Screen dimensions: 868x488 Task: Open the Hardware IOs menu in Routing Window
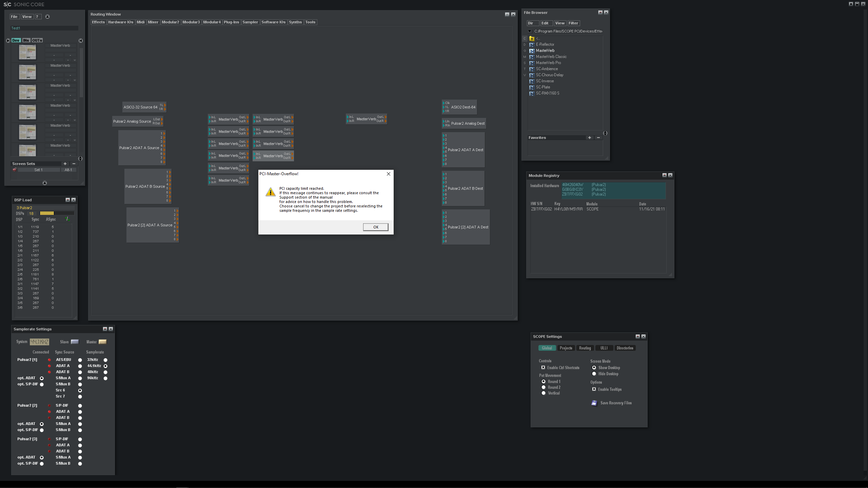tap(121, 22)
